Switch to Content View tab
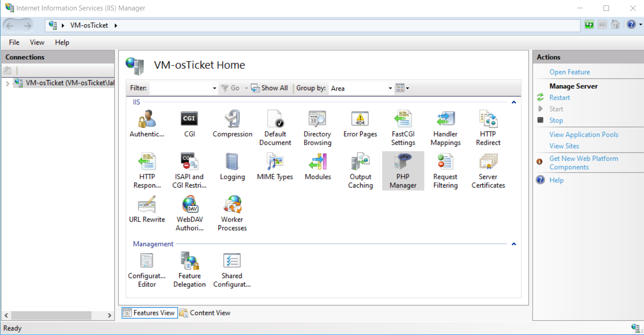644x335 pixels. pos(205,313)
